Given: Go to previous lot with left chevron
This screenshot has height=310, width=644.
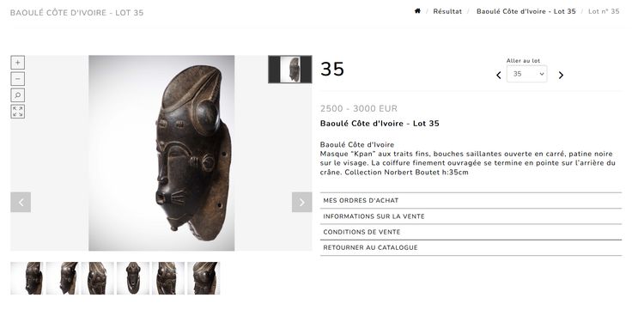Looking at the screenshot, I should (x=499, y=76).
